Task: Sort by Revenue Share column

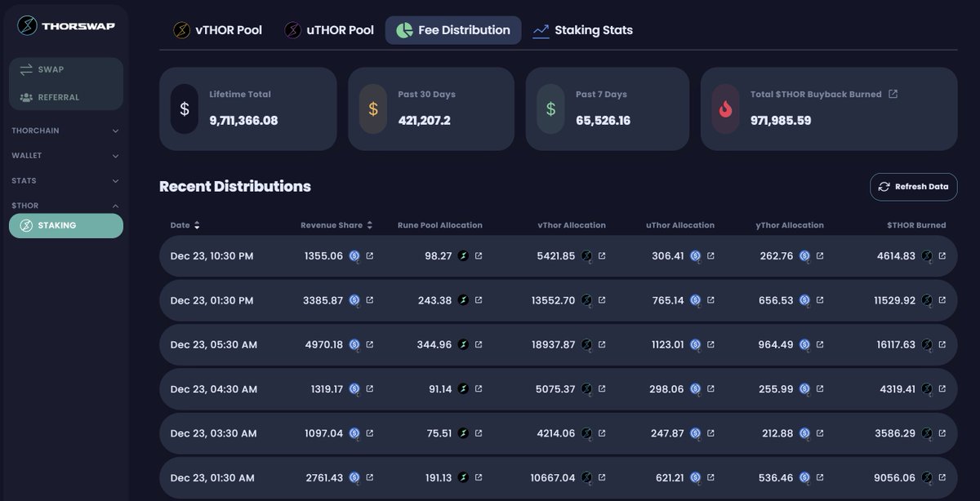Action: (x=336, y=225)
